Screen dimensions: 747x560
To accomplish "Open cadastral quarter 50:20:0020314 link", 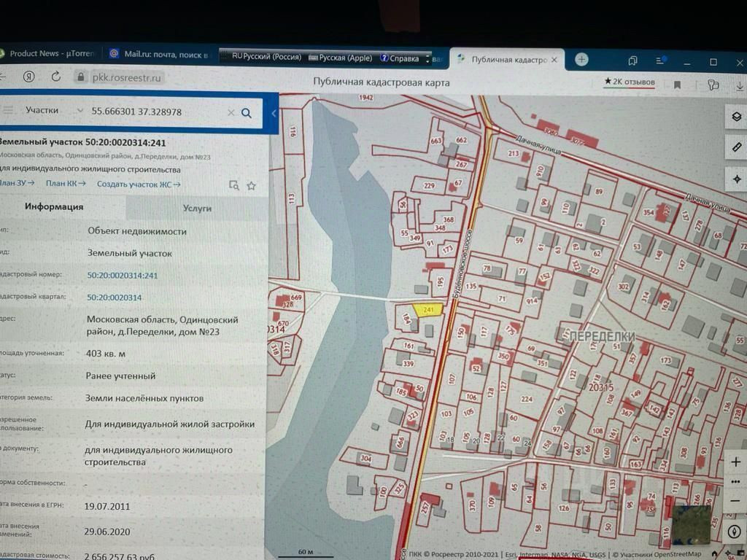I will click(114, 297).
